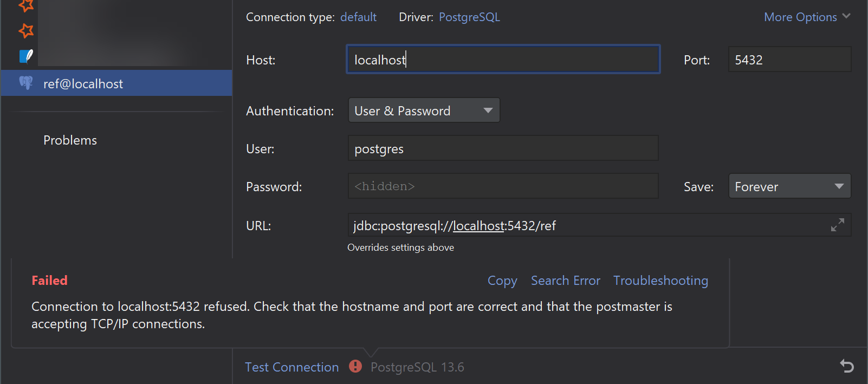
Task: Click the orange star icon directly above the feather icon
Action: pos(26,30)
